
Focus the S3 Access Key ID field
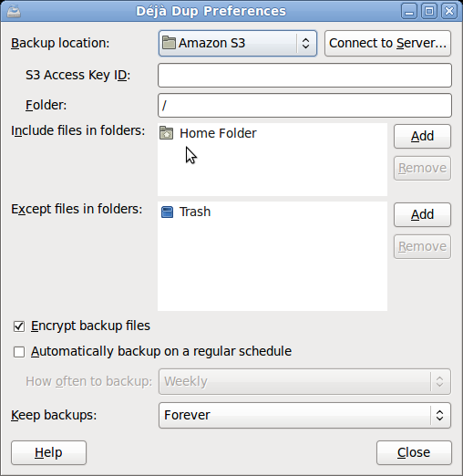304,75
